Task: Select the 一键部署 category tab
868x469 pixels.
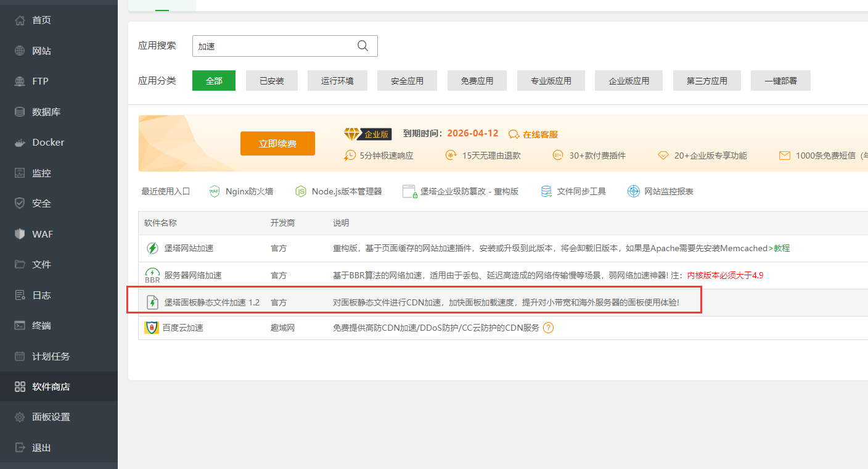Action: pyautogui.click(x=780, y=81)
